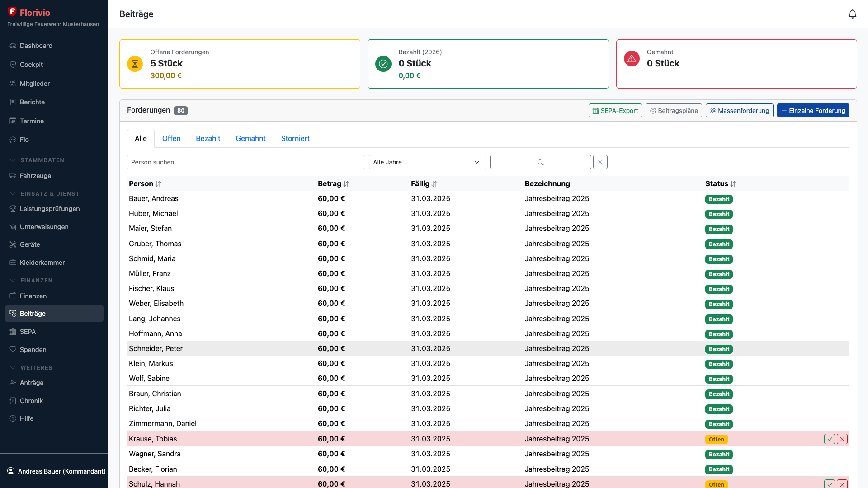Sort table by Fällig column
The height and width of the screenshot is (488, 868).
pos(424,183)
